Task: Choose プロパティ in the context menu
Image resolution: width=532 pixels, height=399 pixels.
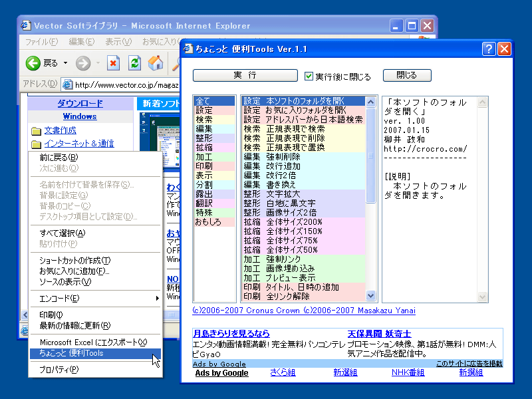Action: point(95,370)
